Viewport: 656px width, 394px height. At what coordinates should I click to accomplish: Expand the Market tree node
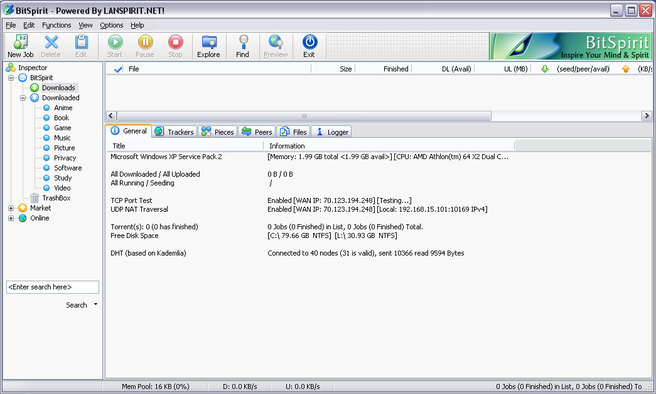click(x=11, y=208)
